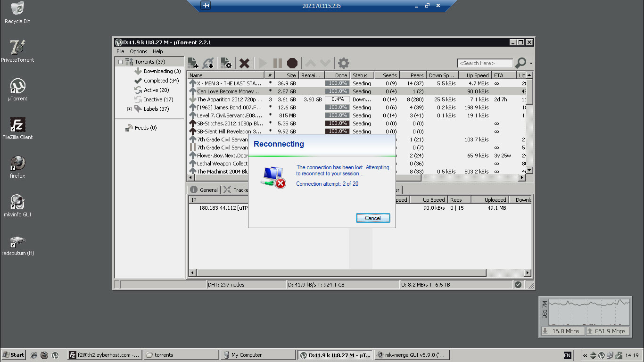Sort torrents by the Peers column header
This screenshot has width=644, height=362.
(413, 75)
